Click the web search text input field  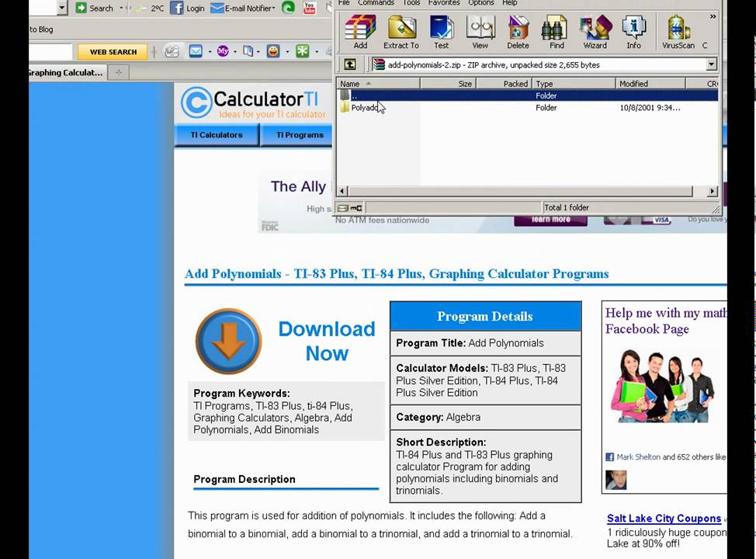[50, 51]
